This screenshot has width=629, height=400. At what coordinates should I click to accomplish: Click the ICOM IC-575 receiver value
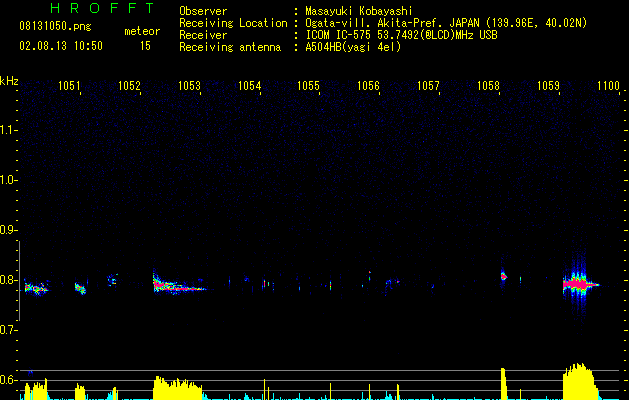[401, 35]
